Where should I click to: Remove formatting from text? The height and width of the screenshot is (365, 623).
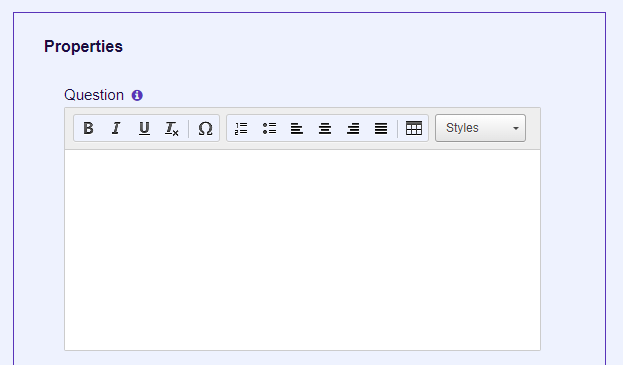172,128
